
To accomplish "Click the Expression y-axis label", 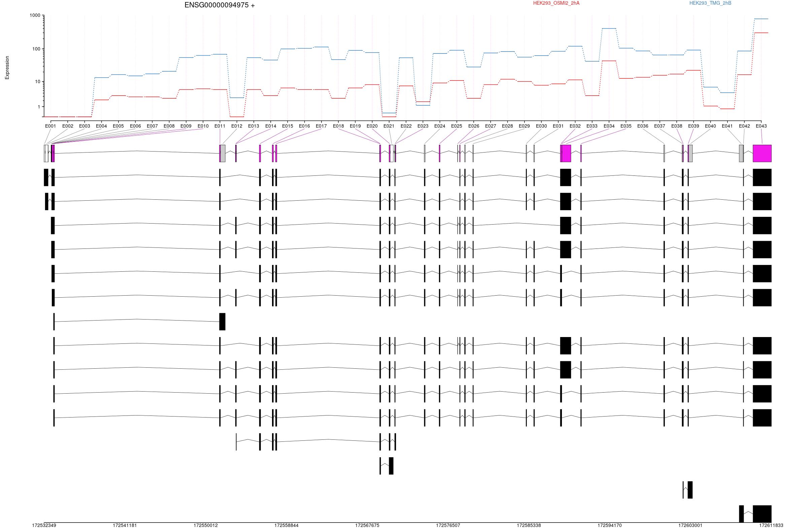I will (7, 68).
